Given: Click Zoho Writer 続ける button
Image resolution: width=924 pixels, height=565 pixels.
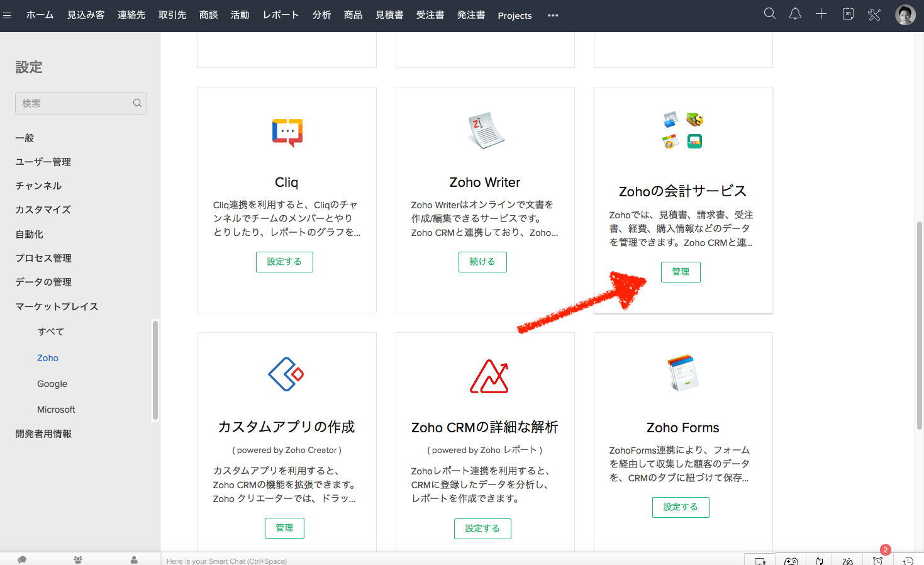Looking at the screenshot, I should [482, 262].
